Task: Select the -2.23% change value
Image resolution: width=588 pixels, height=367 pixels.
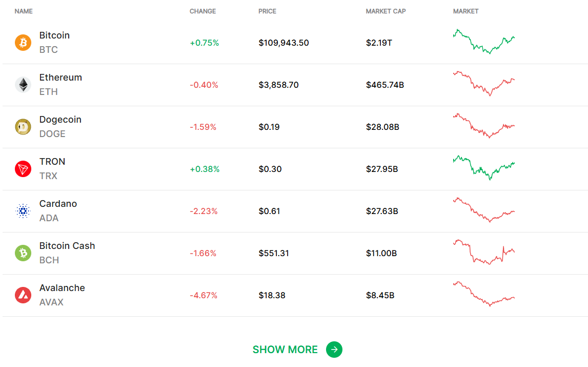Action: (x=204, y=211)
